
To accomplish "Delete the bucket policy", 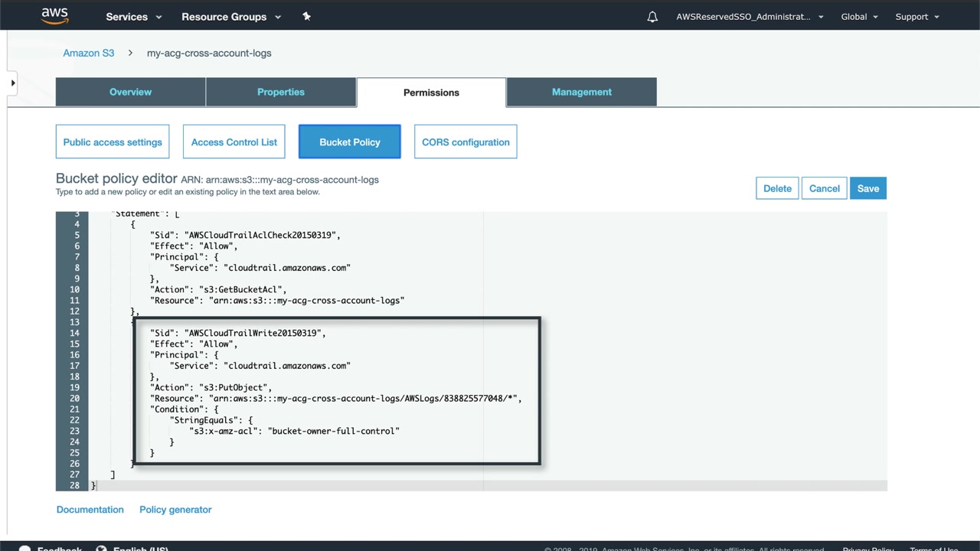I will coord(777,188).
